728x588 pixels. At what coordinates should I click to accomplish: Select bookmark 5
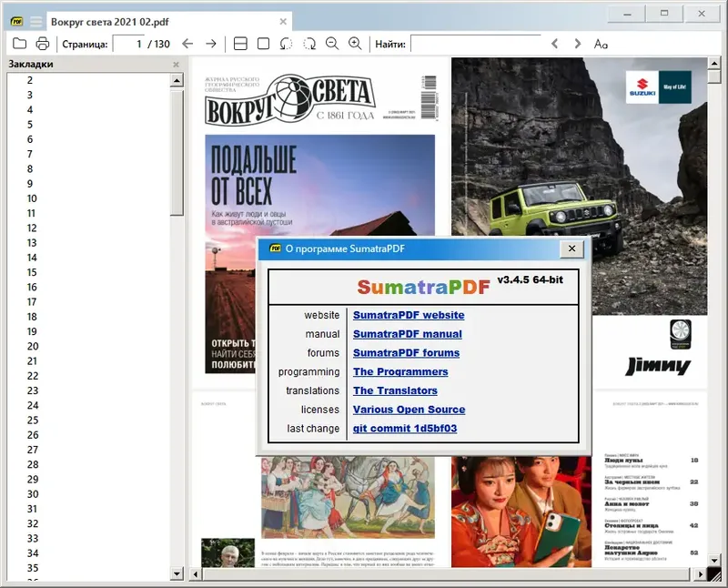30,125
